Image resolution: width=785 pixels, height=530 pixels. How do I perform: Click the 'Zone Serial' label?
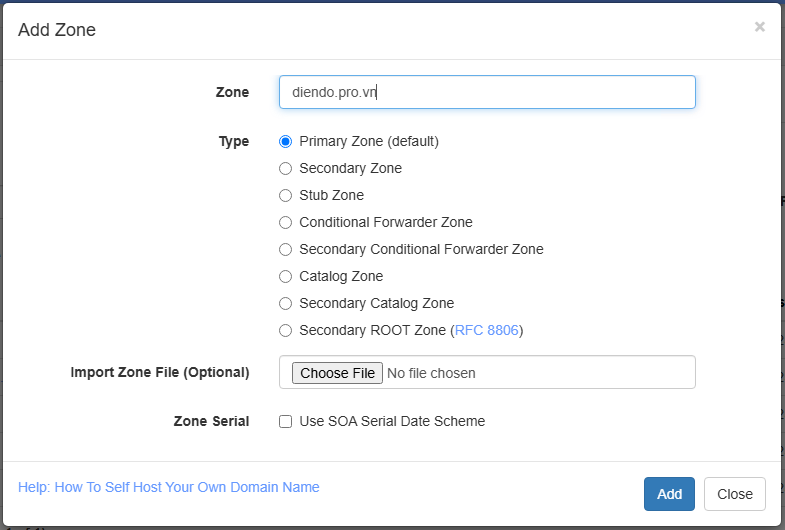[211, 422]
